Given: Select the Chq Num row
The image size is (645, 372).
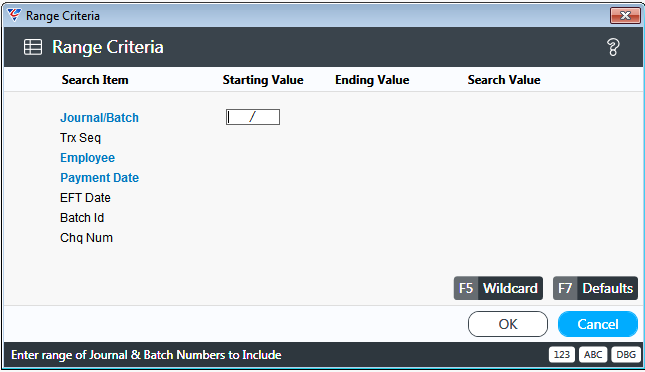Looking at the screenshot, I should (86, 238).
